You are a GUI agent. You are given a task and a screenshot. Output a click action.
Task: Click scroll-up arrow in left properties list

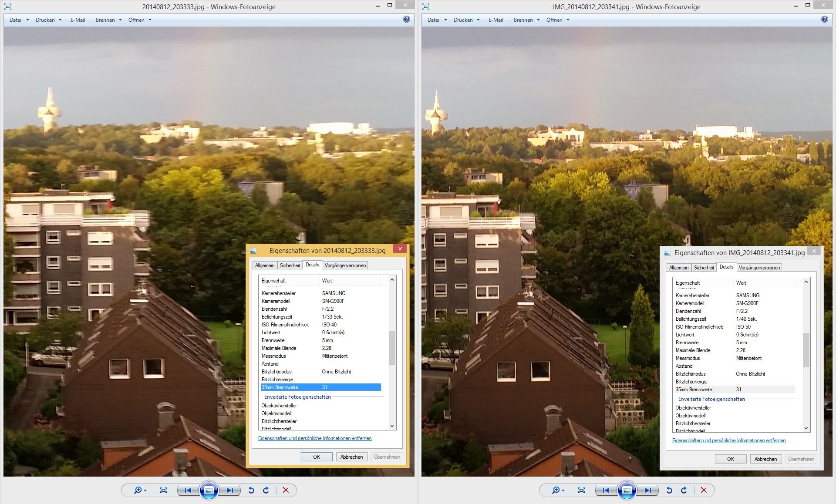(392, 279)
